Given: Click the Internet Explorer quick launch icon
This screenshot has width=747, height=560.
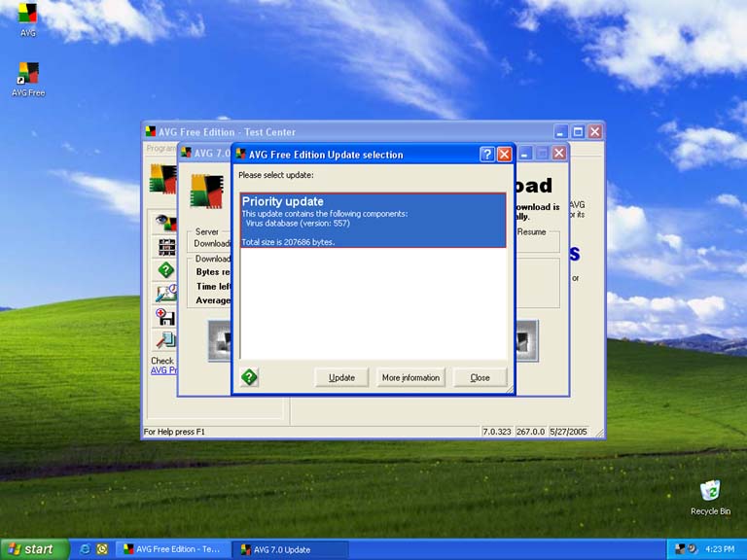Looking at the screenshot, I should coord(85,549).
